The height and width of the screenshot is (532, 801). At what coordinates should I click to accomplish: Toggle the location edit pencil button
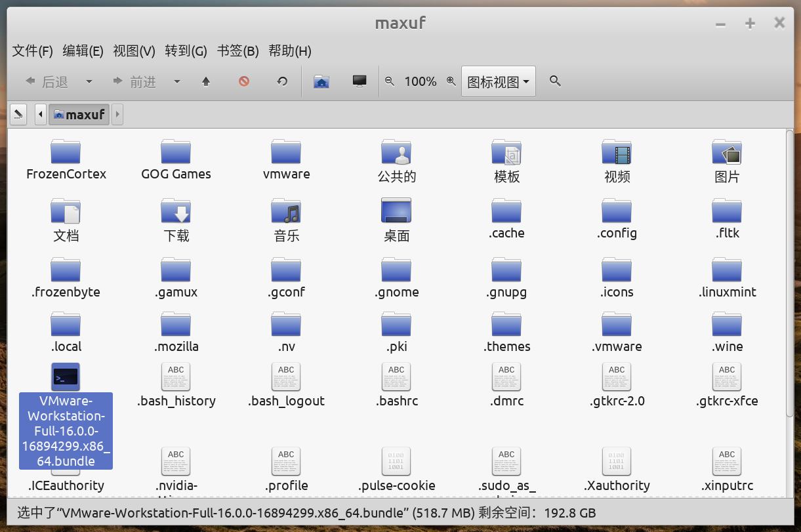18,114
